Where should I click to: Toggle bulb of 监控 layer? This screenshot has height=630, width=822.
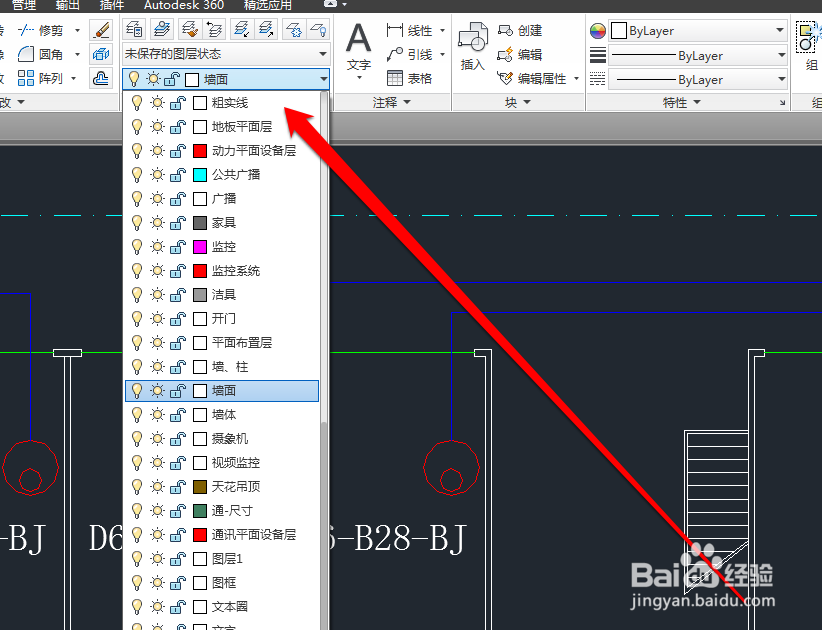[137, 247]
